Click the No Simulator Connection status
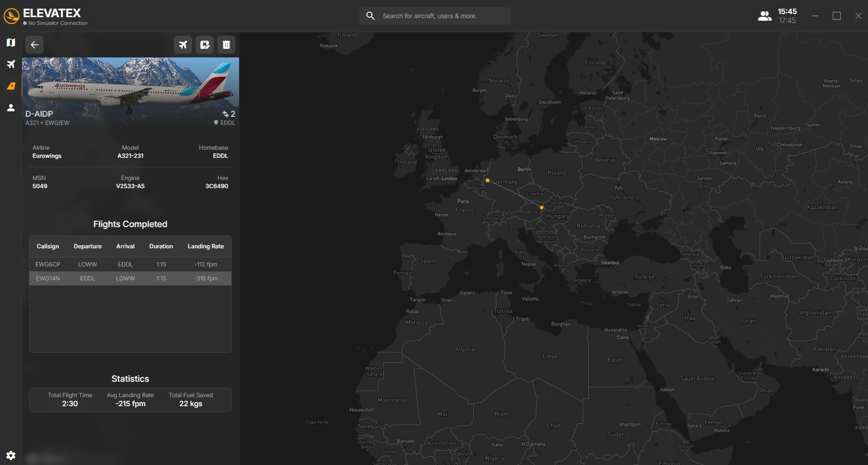 [x=55, y=23]
